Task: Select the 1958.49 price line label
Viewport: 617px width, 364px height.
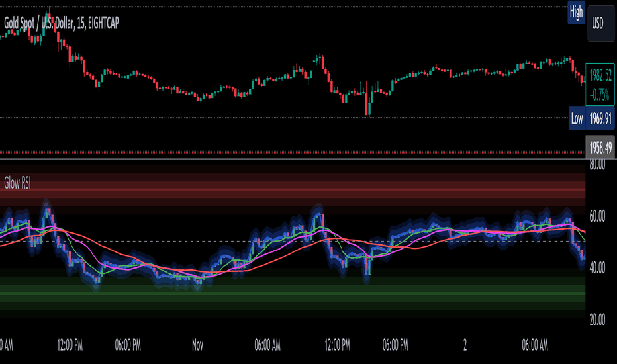Action: 600,148
